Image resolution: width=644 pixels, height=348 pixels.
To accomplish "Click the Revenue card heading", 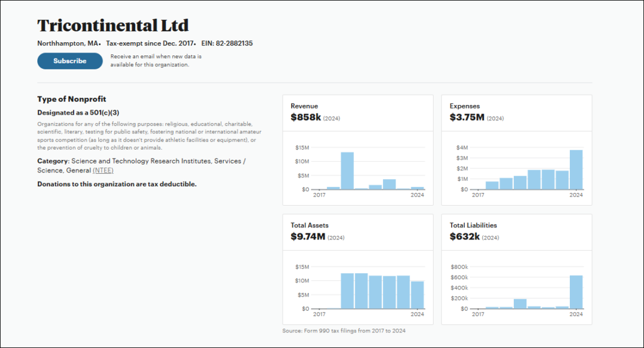I will 304,106.
